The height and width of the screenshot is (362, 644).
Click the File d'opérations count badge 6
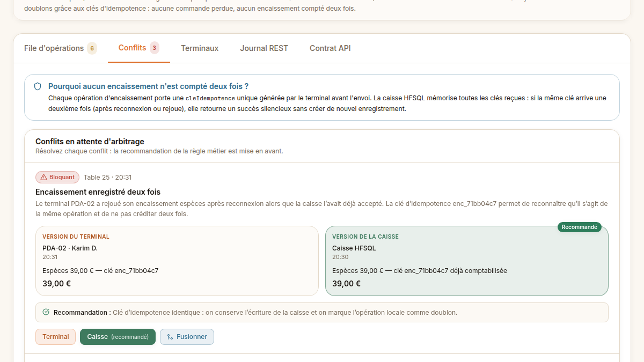point(92,48)
